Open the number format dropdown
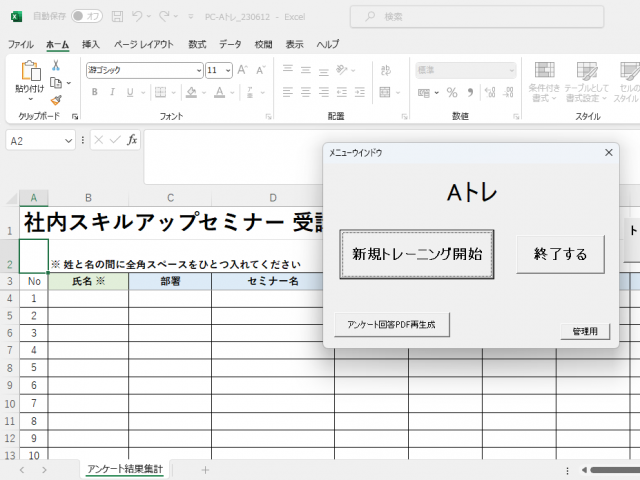 [511, 71]
